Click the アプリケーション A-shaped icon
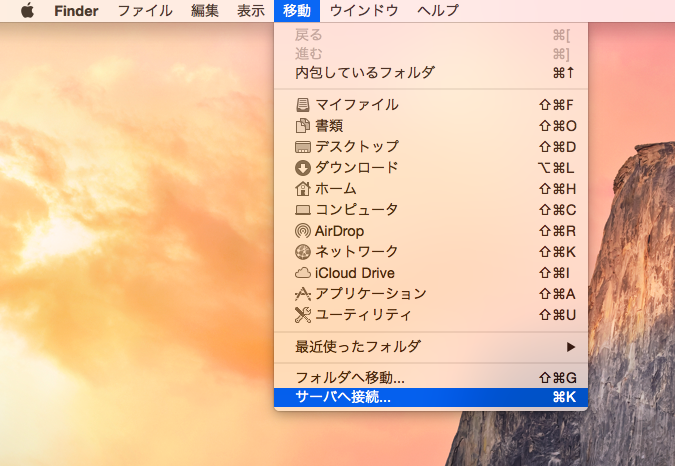Image resolution: width=675 pixels, height=466 pixels. click(x=303, y=294)
